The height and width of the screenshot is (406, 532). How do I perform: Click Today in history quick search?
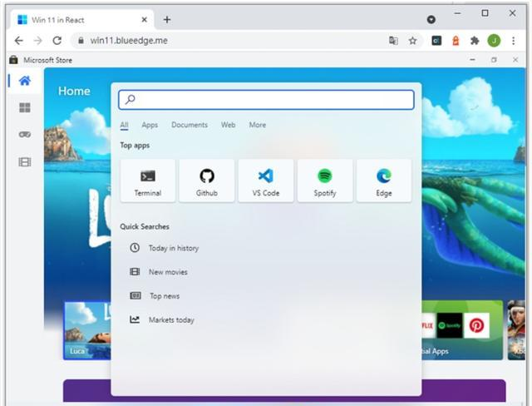click(x=173, y=248)
